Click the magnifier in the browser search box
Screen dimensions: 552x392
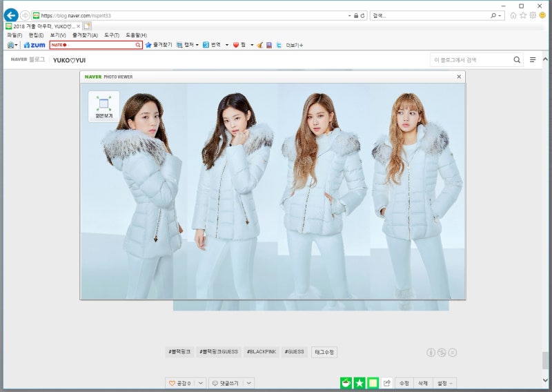(493, 15)
